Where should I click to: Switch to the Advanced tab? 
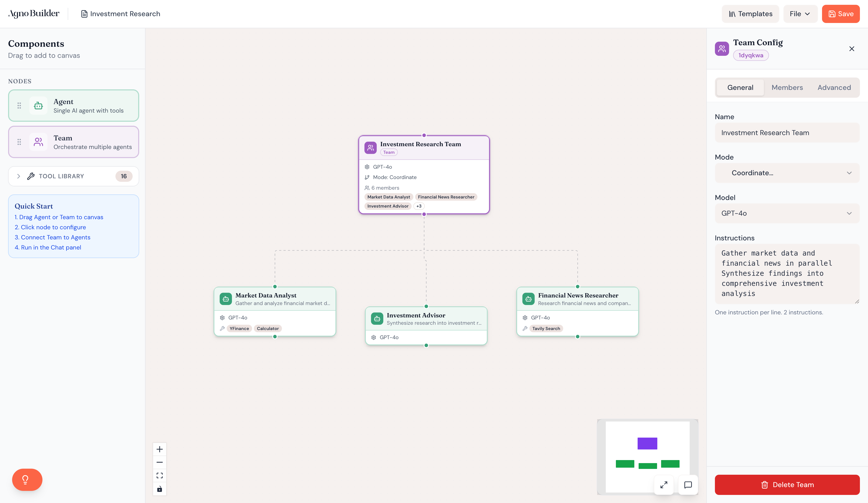coord(834,87)
